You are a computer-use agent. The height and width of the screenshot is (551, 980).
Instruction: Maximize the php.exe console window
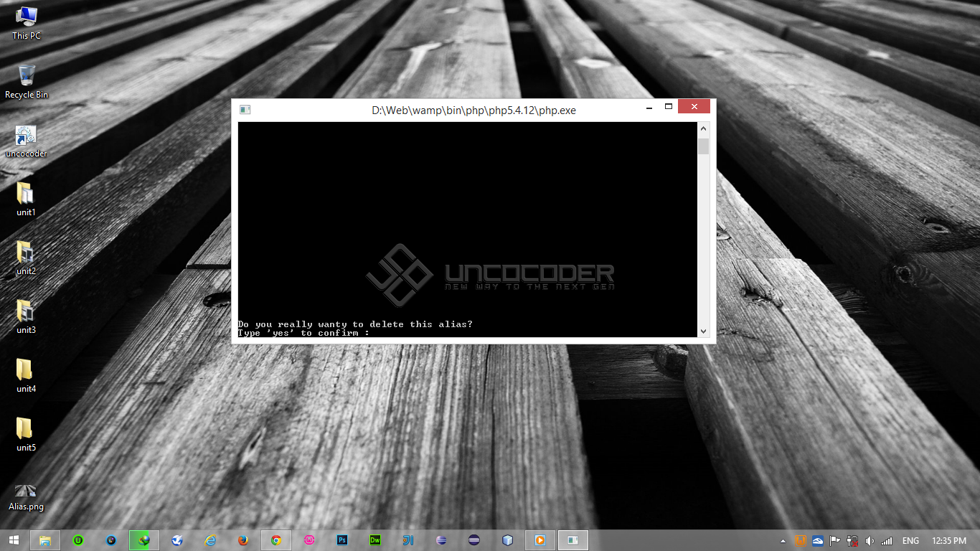[x=668, y=107]
